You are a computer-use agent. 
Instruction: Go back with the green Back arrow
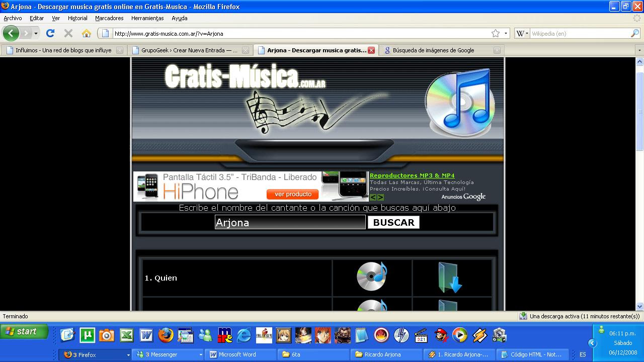click(x=11, y=33)
